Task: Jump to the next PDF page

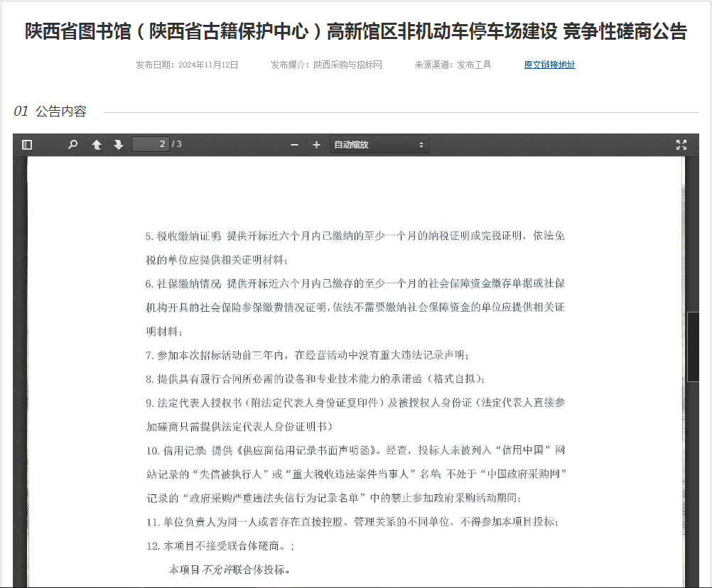Action: tap(118, 145)
